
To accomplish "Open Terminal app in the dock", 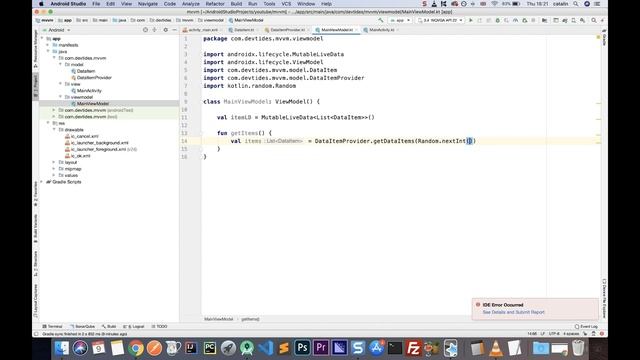I will (x=395, y=348).
